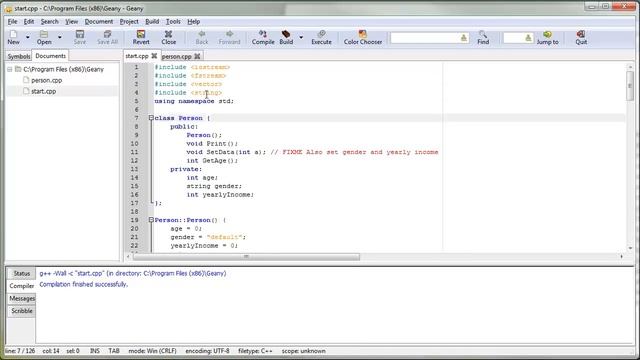Clear line number field with its broom icon
This screenshot has width=640, height=360.
(x=528, y=38)
